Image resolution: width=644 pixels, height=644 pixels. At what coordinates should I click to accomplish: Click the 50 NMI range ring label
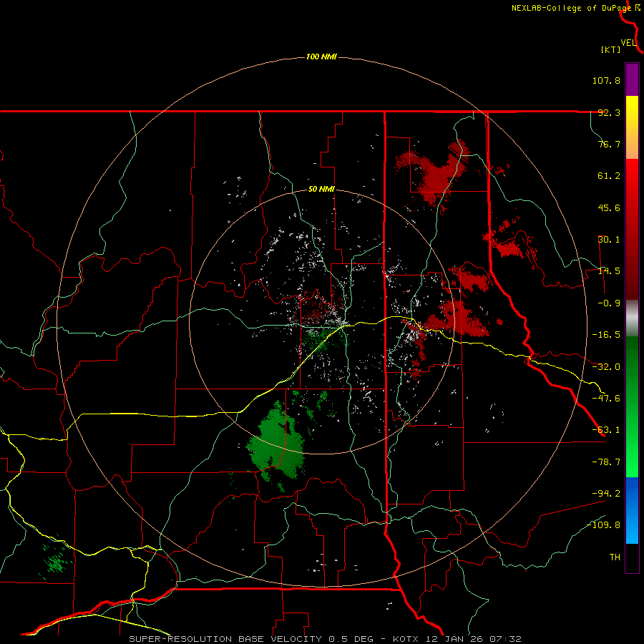[321, 190]
